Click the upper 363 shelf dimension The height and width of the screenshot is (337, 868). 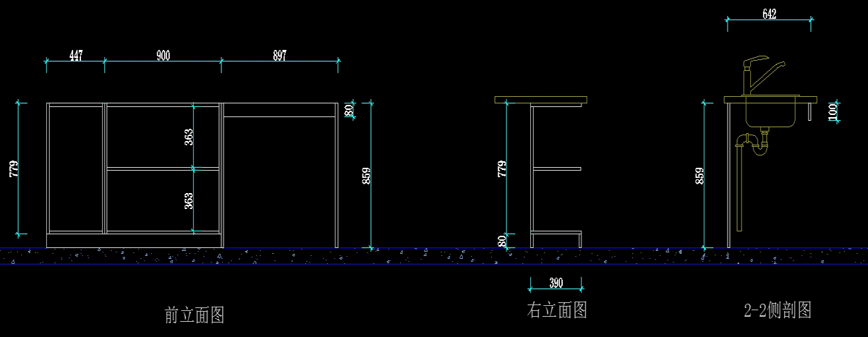tap(189, 137)
